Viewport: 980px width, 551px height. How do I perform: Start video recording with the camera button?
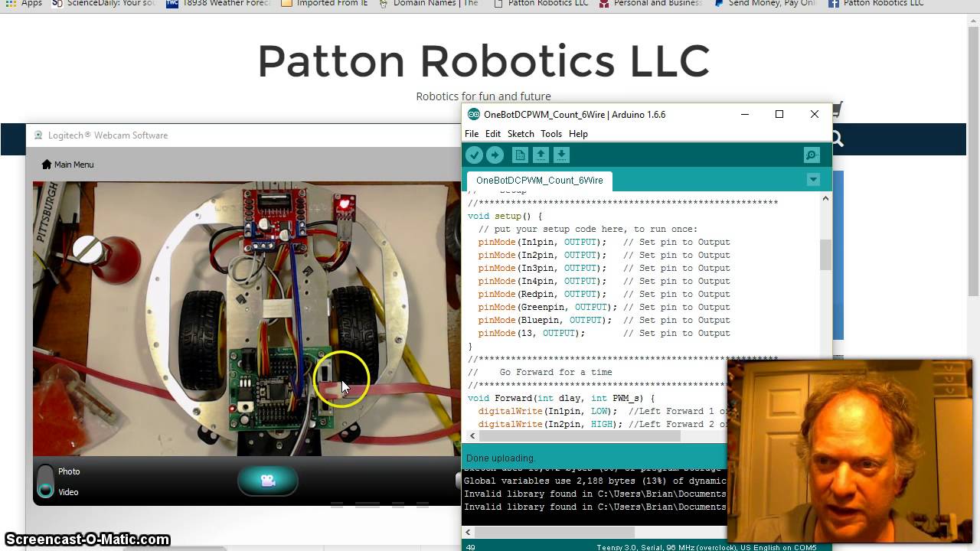267,481
